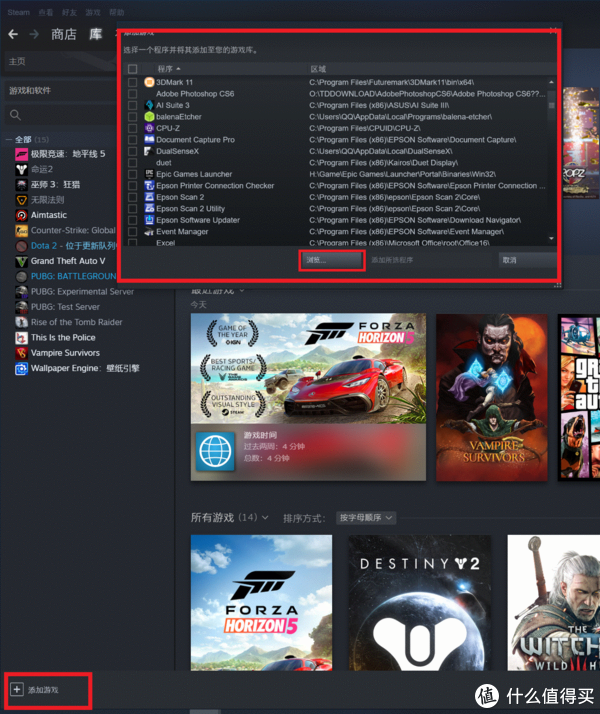This screenshot has width=600, height=714.
Task: Switch to the 商店 tab
Action: coord(64,34)
